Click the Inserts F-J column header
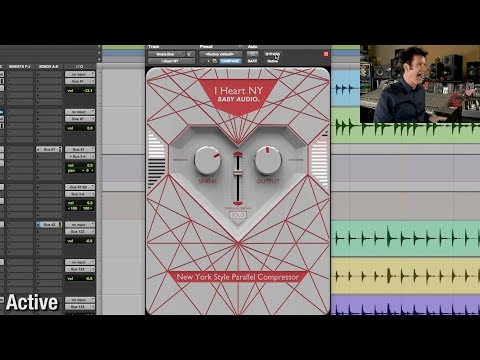The width and height of the screenshot is (480, 360). pyautogui.click(x=20, y=67)
